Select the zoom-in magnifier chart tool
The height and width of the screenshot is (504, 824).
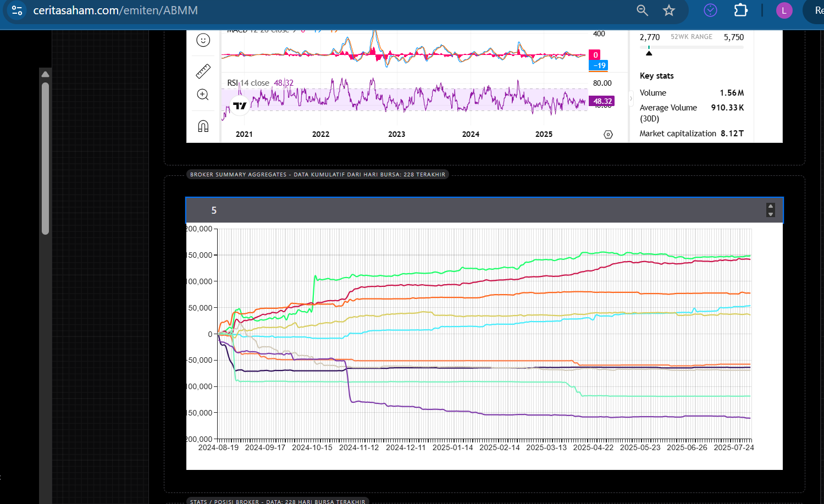tap(203, 95)
